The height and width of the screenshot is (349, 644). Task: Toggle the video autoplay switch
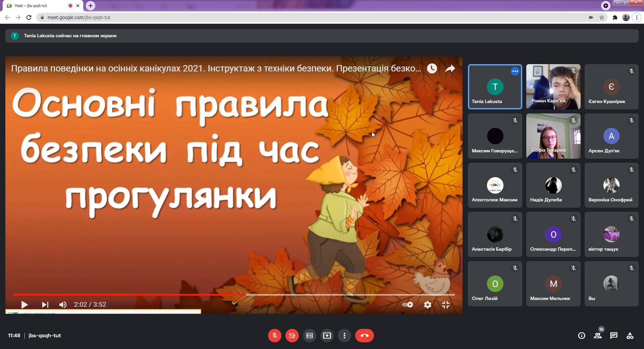[408, 305]
